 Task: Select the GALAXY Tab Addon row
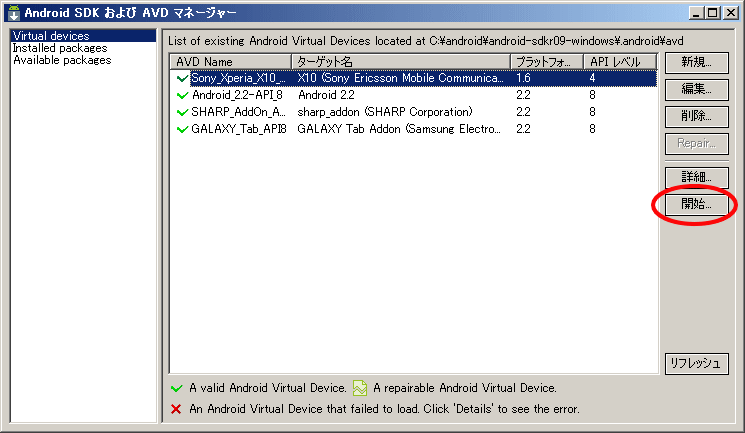(413, 129)
